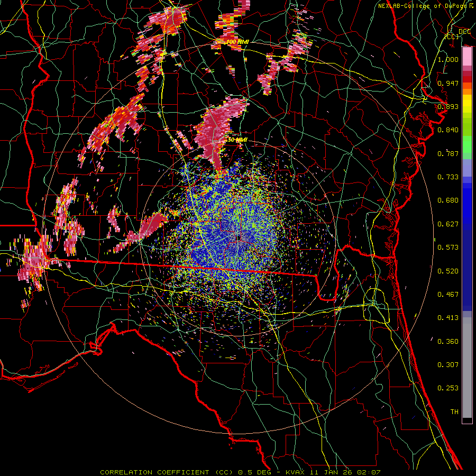
Task: Click the KVAX radar site identifier
Action: pos(294,472)
